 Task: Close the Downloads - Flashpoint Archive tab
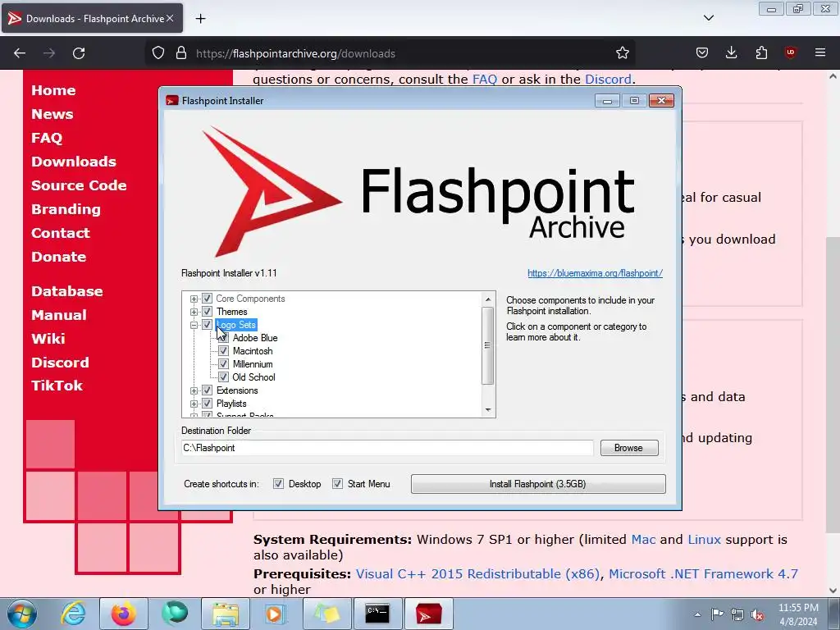[x=170, y=18]
